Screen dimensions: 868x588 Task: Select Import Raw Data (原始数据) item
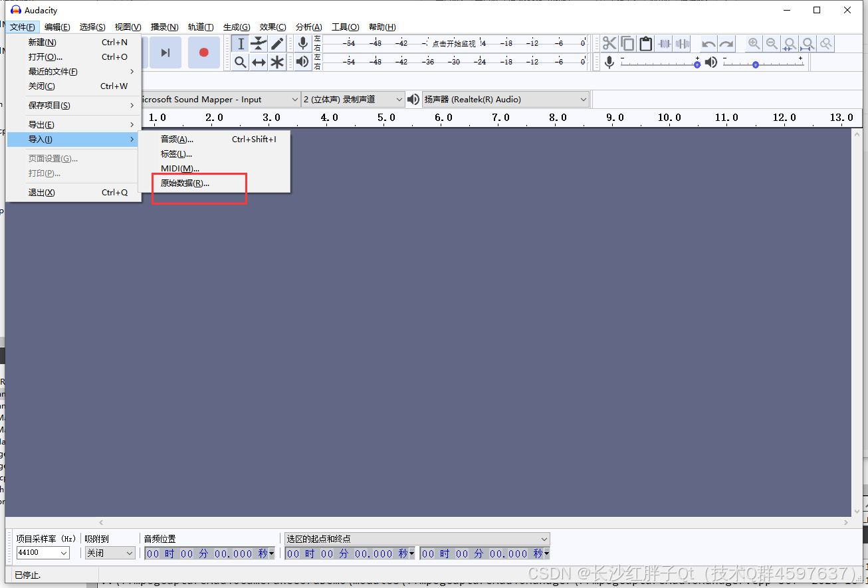(214, 183)
